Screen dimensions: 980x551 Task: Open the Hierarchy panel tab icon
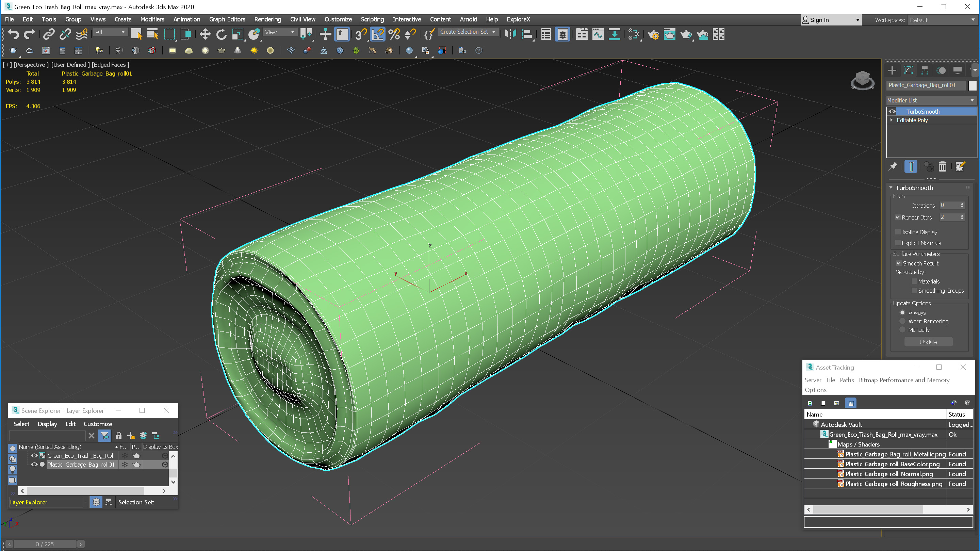tap(925, 70)
